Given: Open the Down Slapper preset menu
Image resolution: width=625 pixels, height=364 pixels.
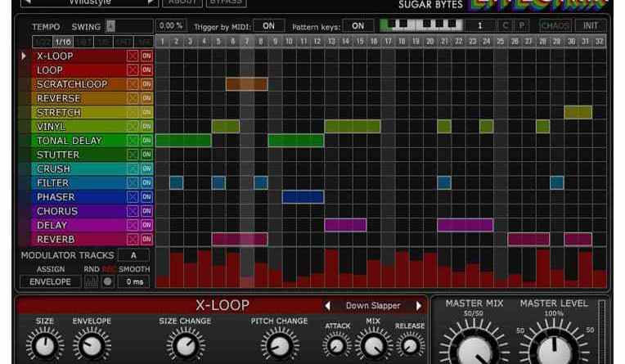Looking at the screenshot, I should click(373, 306).
